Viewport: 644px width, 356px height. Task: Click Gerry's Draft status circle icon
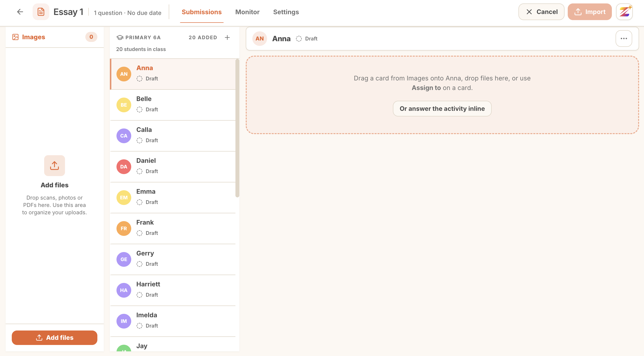pyautogui.click(x=140, y=264)
